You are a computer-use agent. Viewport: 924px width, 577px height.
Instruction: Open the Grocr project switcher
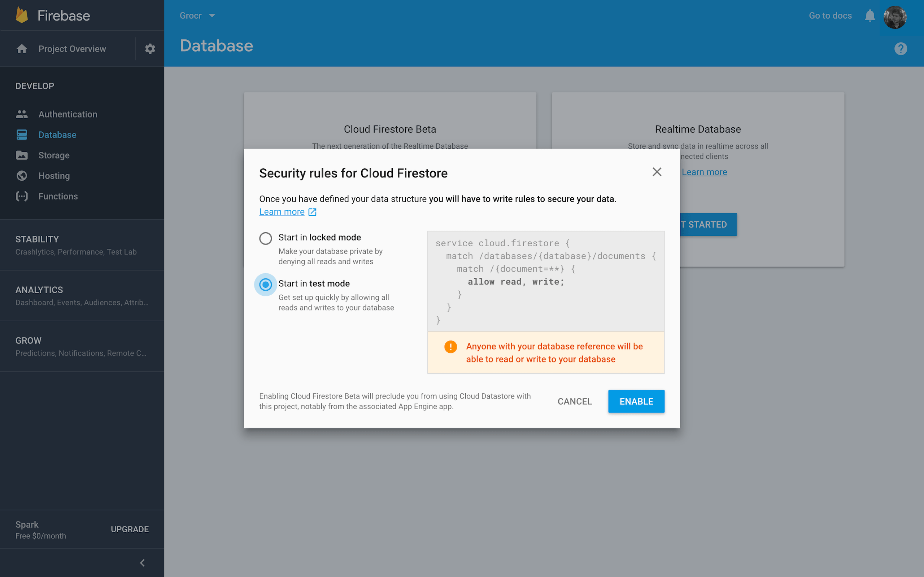pos(197,15)
